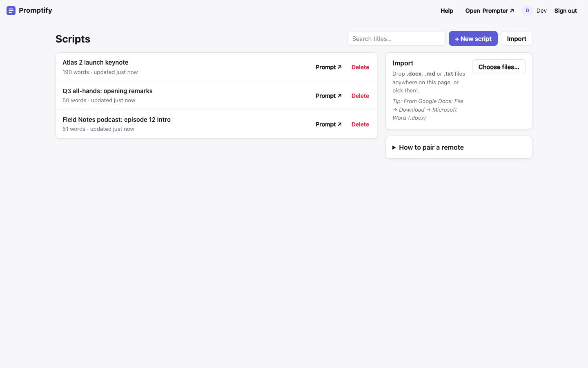
Task: Click the Import button beside New script
Action: pos(517,38)
